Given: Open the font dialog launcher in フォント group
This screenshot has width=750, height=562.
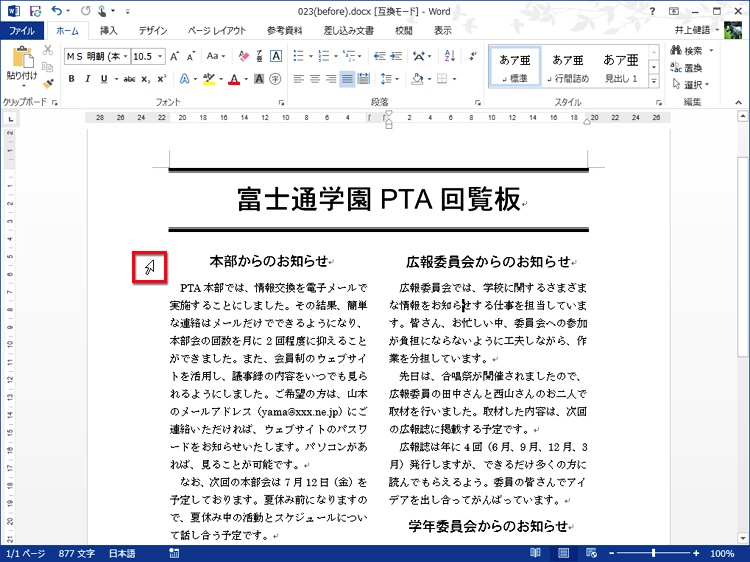Looking at the screenshot, I should pyautogui.click(x=281, y=102).
